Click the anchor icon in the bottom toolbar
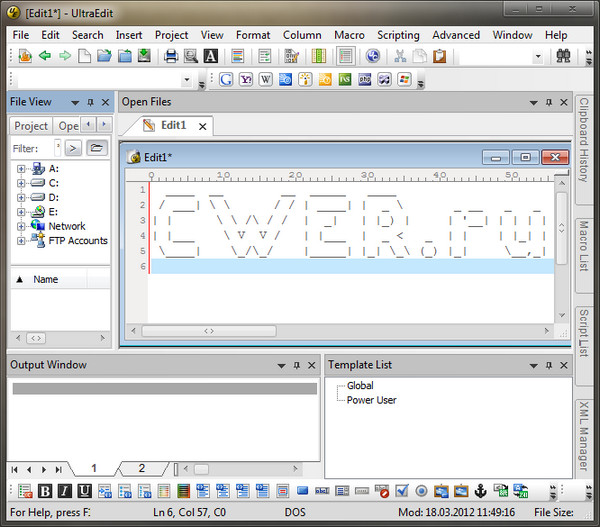 coord(479,491)
